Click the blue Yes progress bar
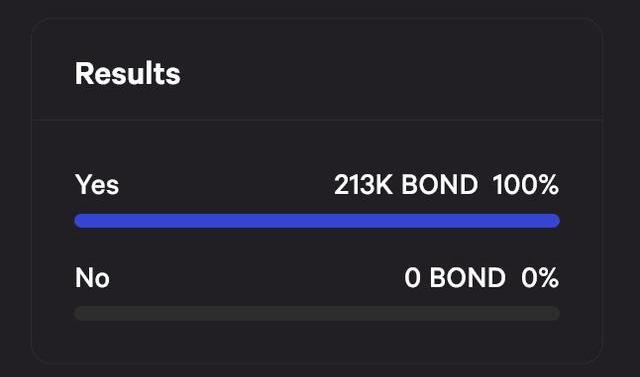Image resolution: width=640 pixels, height=377 pixels. coord(317,221)
